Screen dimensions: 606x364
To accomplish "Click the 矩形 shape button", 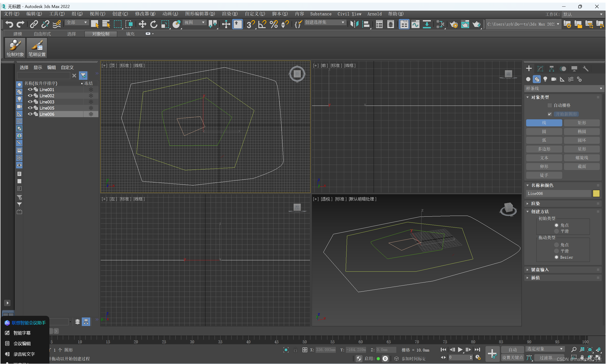I will coord(582,123).
